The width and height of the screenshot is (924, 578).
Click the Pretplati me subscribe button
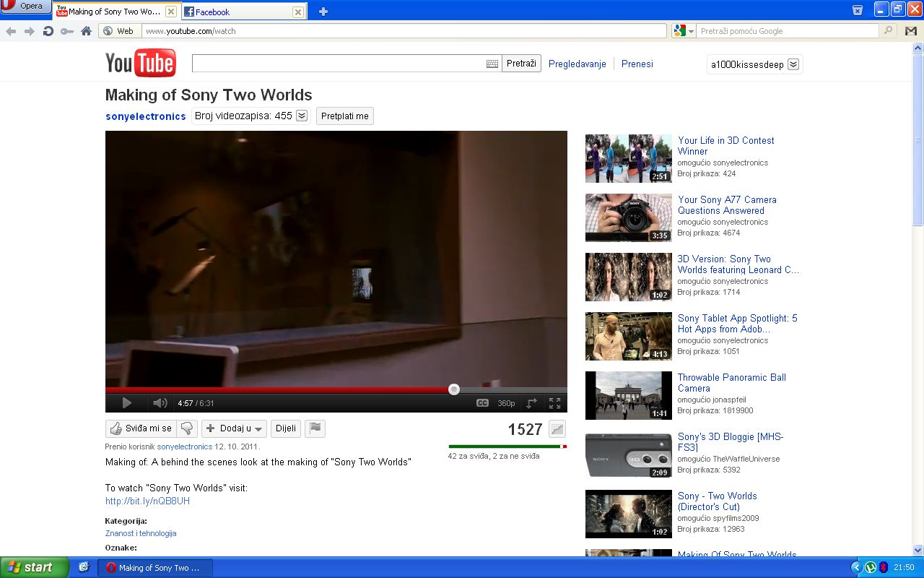345,116
